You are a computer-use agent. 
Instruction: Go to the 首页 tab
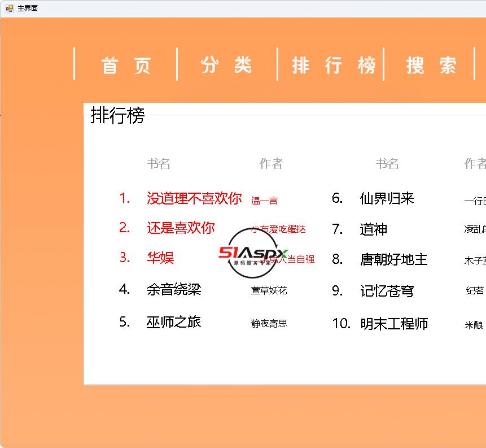[126, 66]
